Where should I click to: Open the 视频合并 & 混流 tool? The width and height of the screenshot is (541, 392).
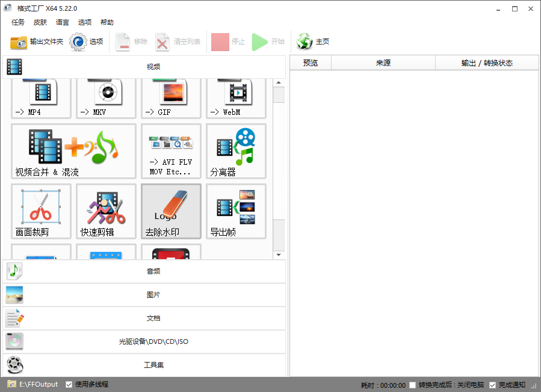point(73,152)
